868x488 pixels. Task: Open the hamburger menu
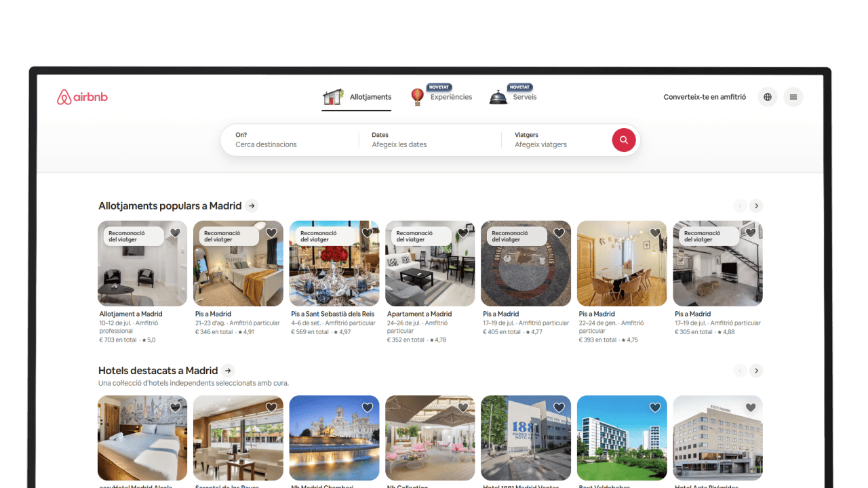click(x=793, y=97)
